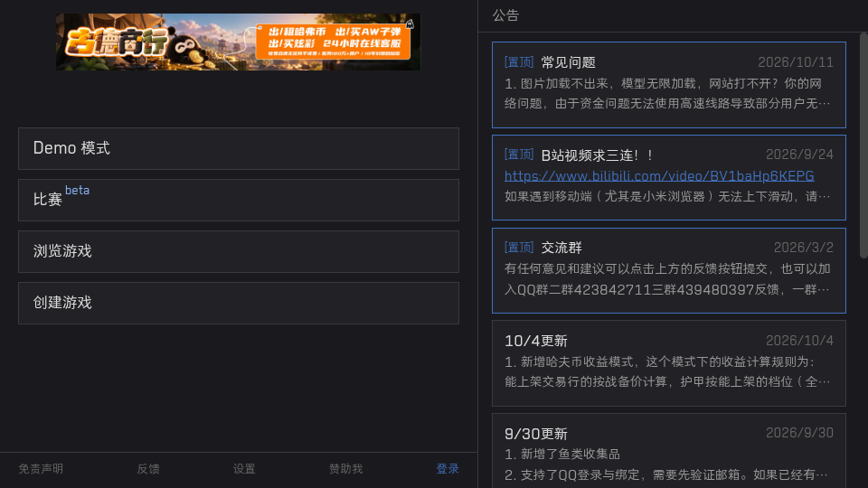
Task: Open the Demo 模式 option
Action: pyautogui.click(x=238, y=148)
